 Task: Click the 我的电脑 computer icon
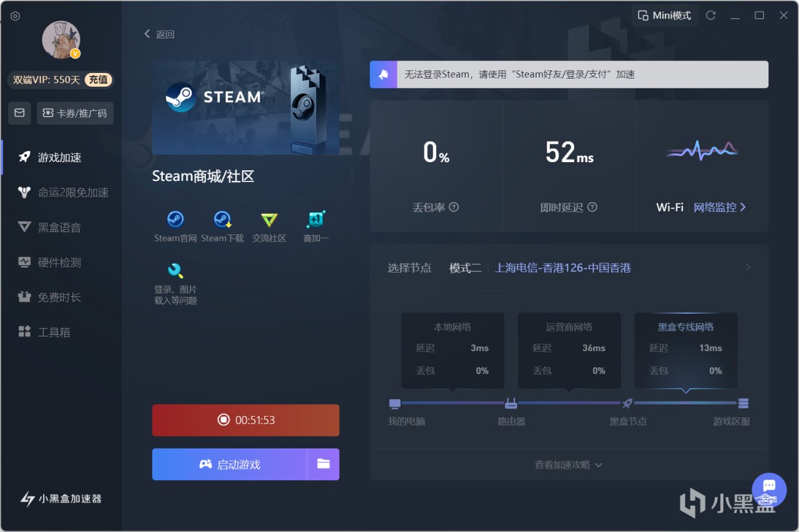tap(395, 403)
